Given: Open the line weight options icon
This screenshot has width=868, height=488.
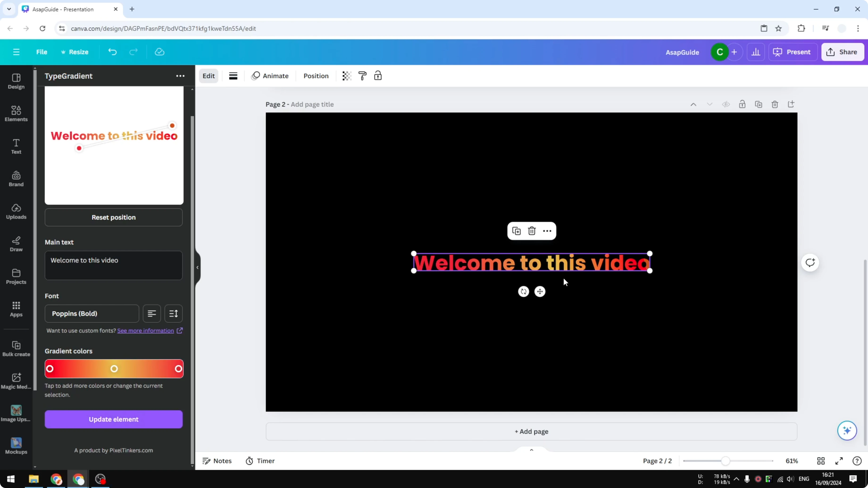Looking at the screenshot, I should (233, 76).
